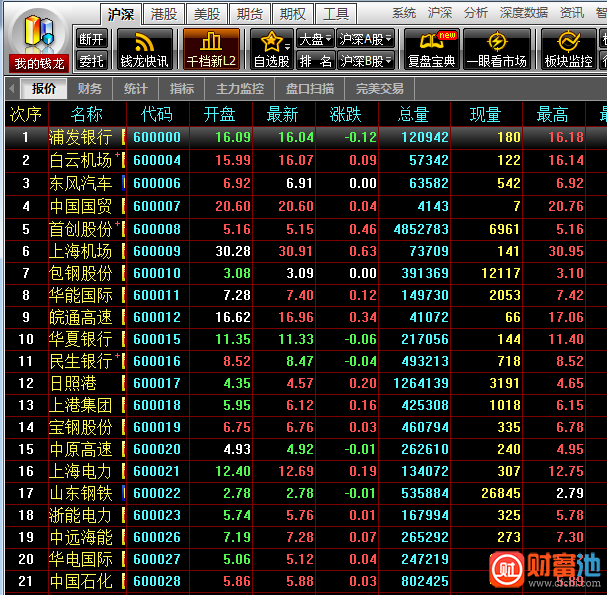Select stock 白云机场 in the list

click(81, 160)
